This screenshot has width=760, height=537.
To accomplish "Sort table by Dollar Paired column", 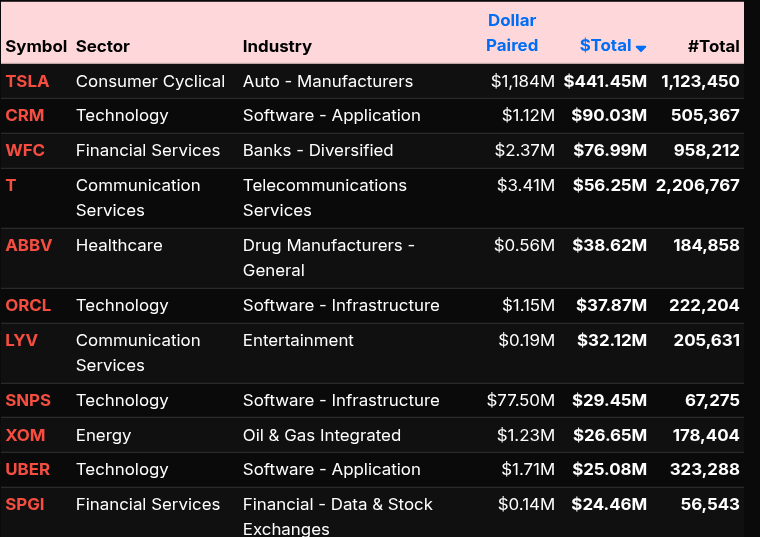I will [512, 33].
